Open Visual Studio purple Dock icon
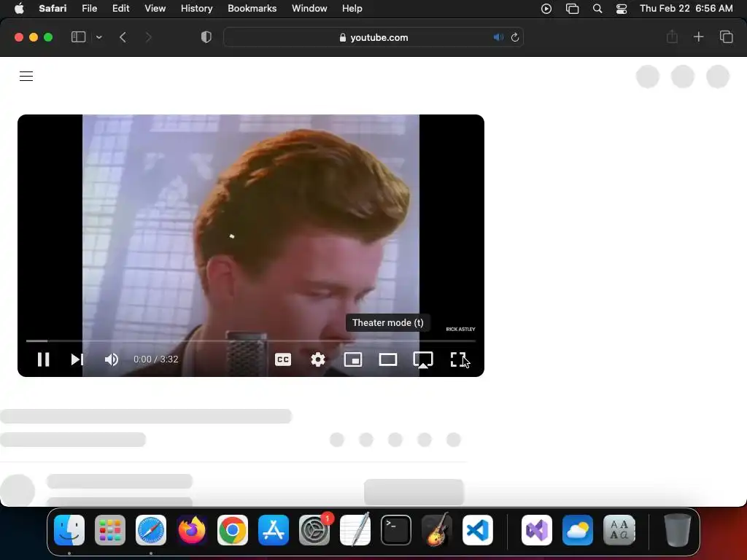The height and width of the screenshot is (560, 747). (x=537, y=530)
